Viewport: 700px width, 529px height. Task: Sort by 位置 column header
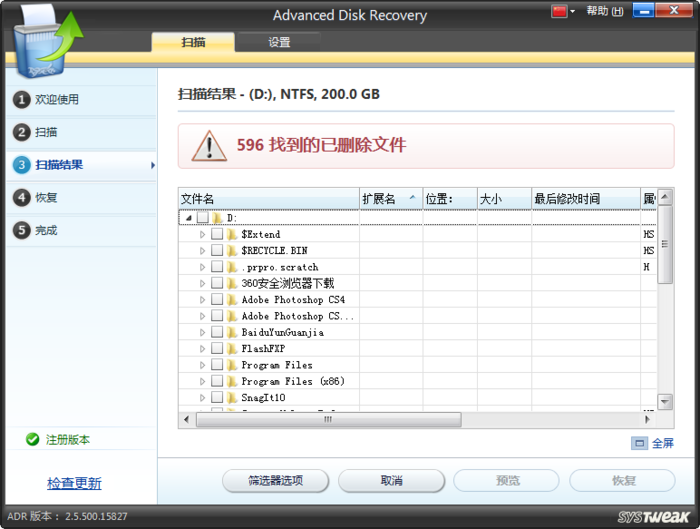pos(450,199)
